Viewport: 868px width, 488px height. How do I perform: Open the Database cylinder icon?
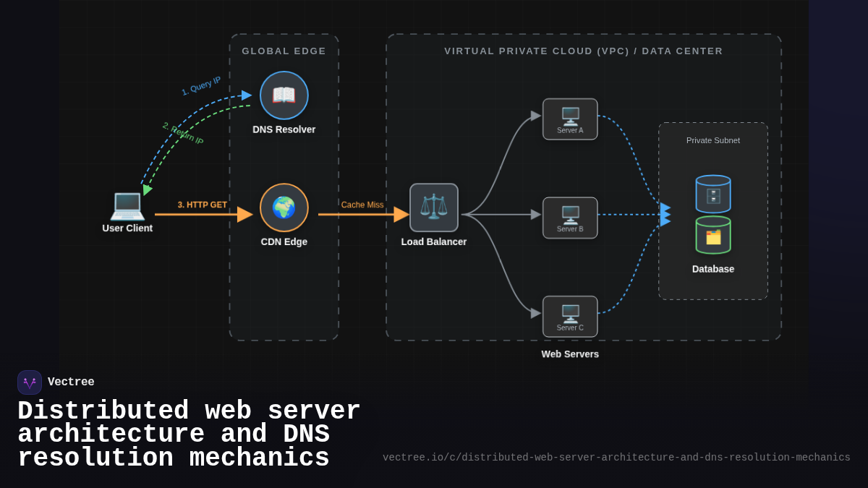tap(713, 192)
